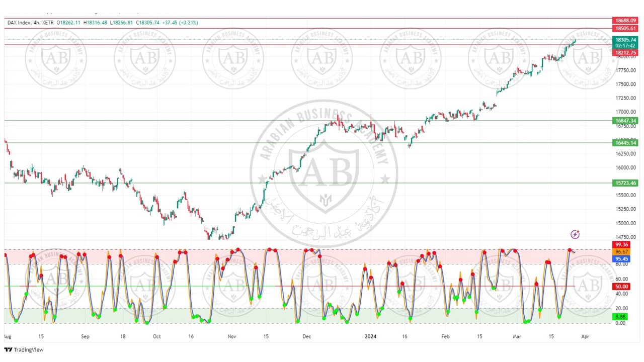Click the 0.00 oscillator level tick
The height and width of the screenshot is (362, 644).
[x=619, y=323]
